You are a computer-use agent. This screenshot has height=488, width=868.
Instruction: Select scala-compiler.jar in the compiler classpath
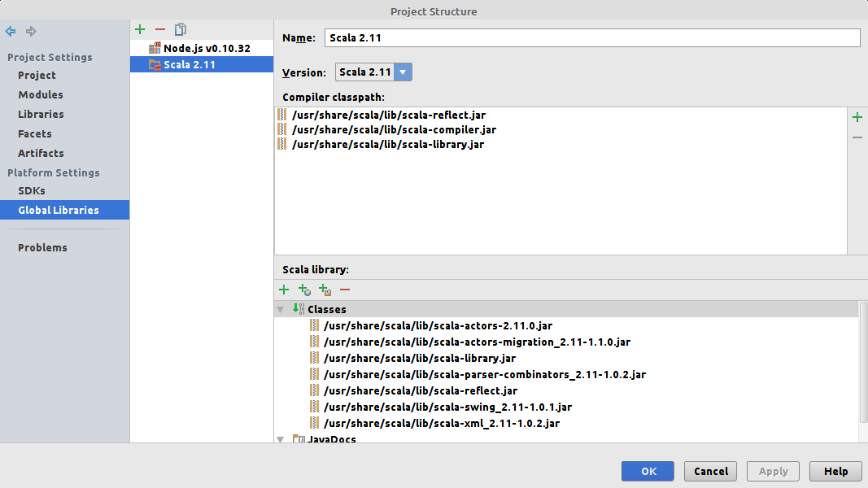(394, 129)
